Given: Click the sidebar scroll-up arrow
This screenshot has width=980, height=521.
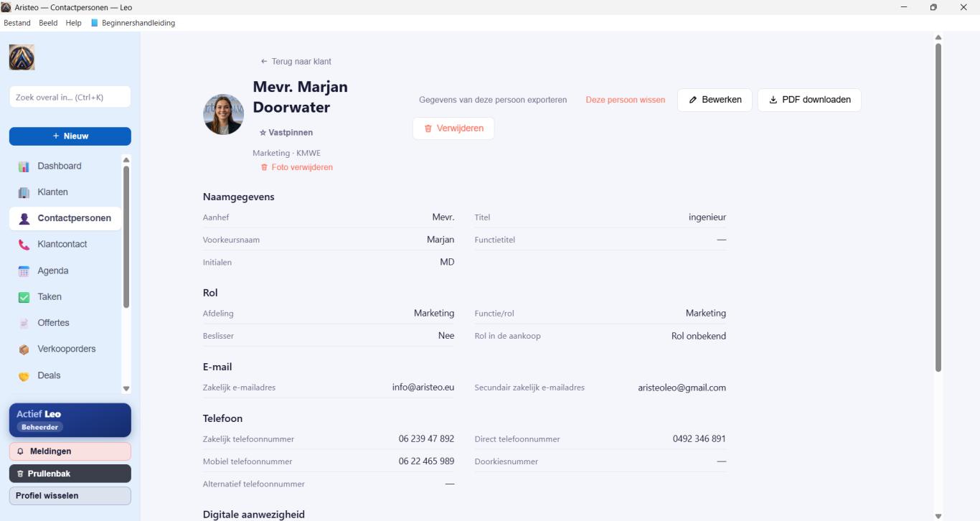Looking at the screenshot, I should coord(126,160).
